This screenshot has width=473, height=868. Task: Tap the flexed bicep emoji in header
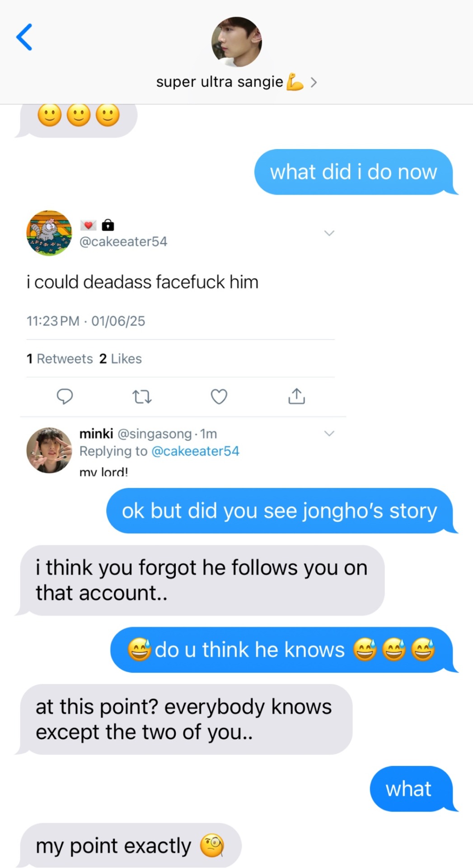tap(295, 82)
